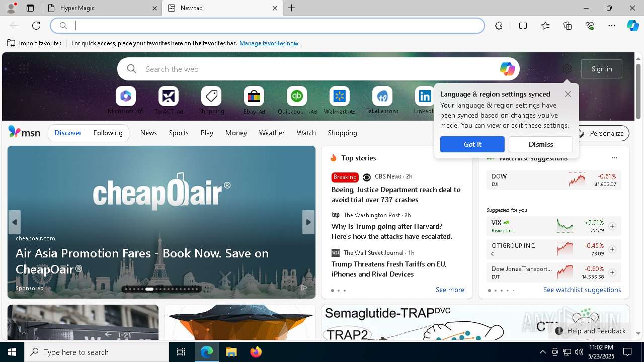Add Dow Jones Transport to watchlist
The height and width of the screenshot is (362, 644).
pos(612,273)
